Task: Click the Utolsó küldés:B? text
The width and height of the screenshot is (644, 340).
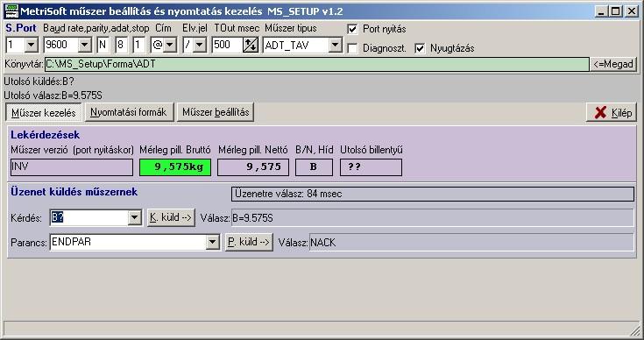Action: (x=39, y=81)
